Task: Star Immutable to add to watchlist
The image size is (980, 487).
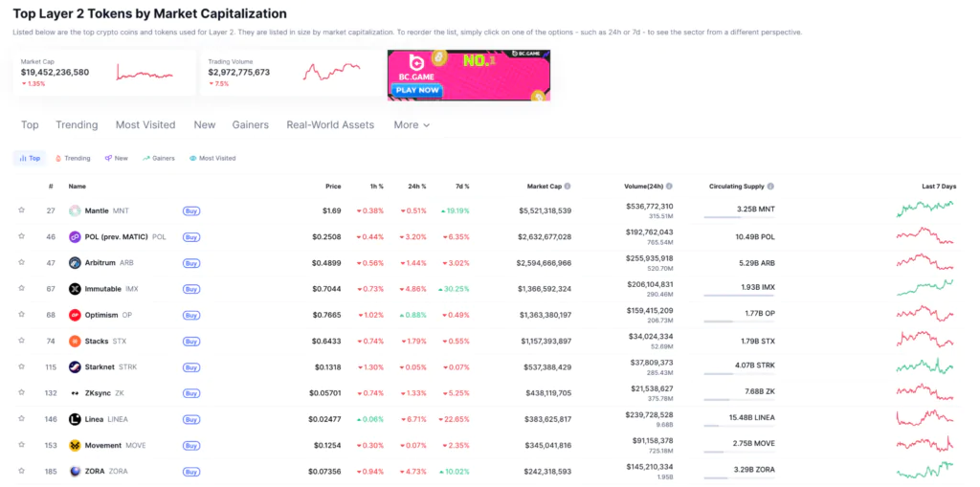Action: 21,289
